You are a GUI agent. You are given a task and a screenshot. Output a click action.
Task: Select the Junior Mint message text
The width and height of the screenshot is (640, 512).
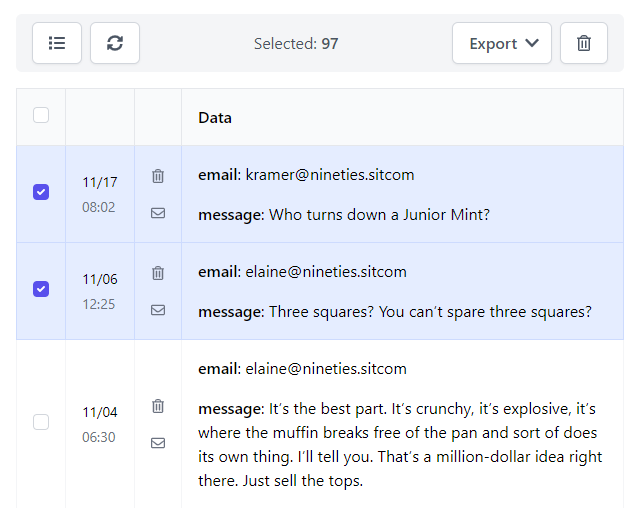379,215
